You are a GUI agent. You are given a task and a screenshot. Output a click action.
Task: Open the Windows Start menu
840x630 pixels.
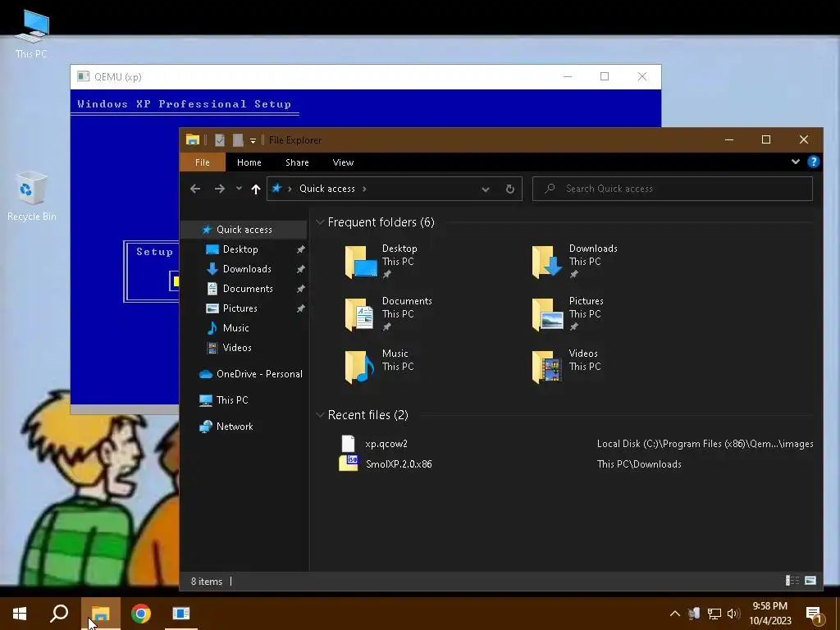point(20,614)
